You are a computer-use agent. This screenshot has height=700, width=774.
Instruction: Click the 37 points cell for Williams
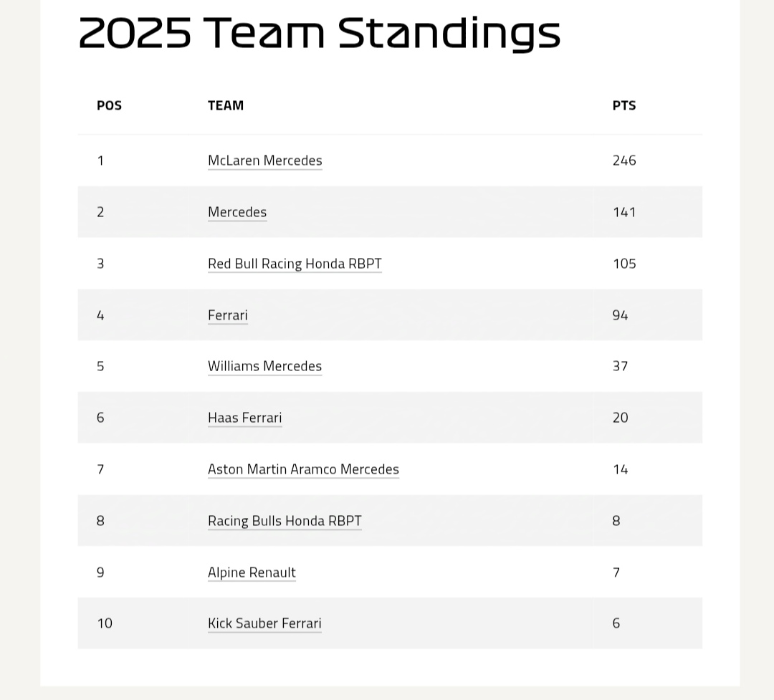click(x=620, y=366)
